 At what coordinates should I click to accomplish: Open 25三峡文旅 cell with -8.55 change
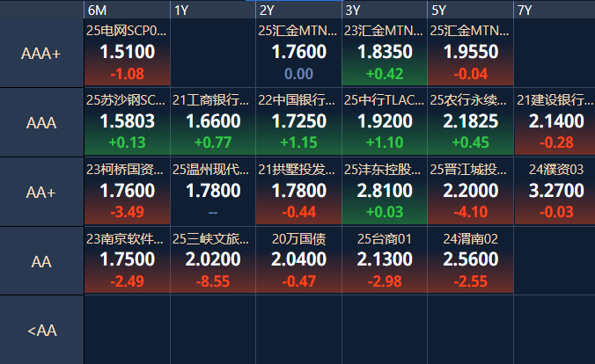pyautogui.click(x=212, y=261)
